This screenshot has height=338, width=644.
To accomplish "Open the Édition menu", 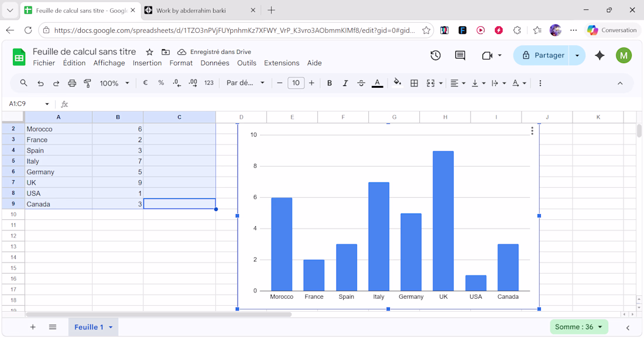I will pyautogui.click(x=74, y=63).
